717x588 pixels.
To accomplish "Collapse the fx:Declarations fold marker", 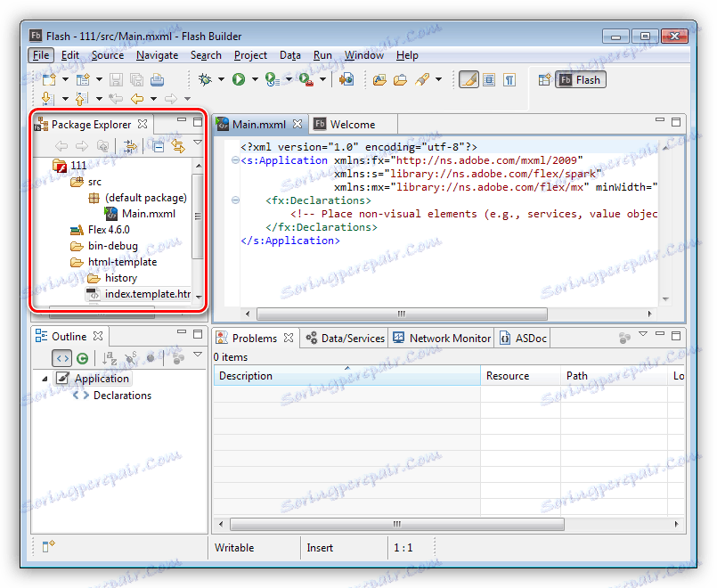I will pyautogui.click(x=235, y=200).
